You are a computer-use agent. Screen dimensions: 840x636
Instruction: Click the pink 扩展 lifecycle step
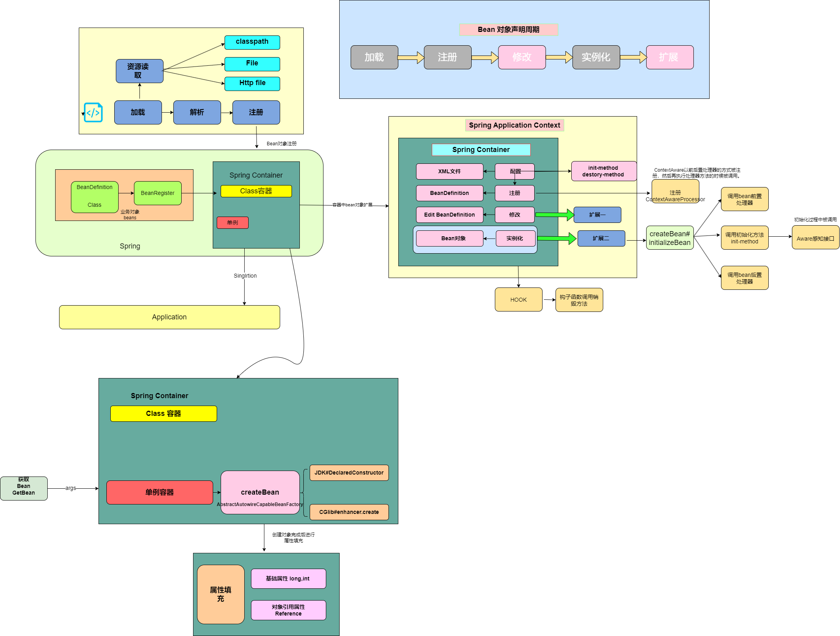tap(670, 57)
